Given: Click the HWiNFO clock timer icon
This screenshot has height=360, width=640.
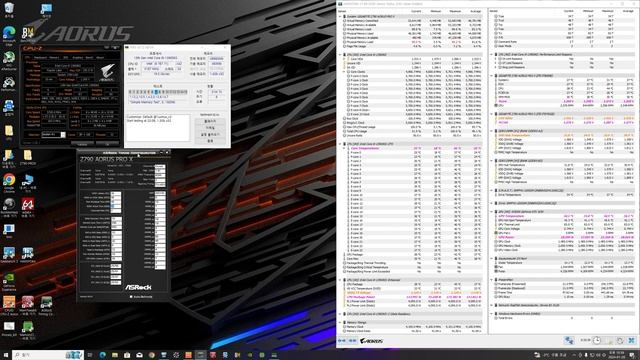Looking at the screenshot, I should [x=596, y=340].
